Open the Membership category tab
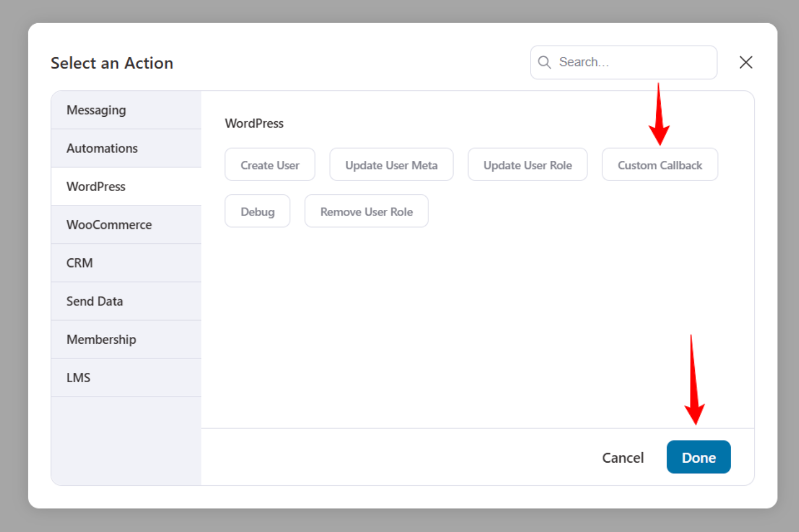The width and height of the screenshot is (799, 532). 126,340
